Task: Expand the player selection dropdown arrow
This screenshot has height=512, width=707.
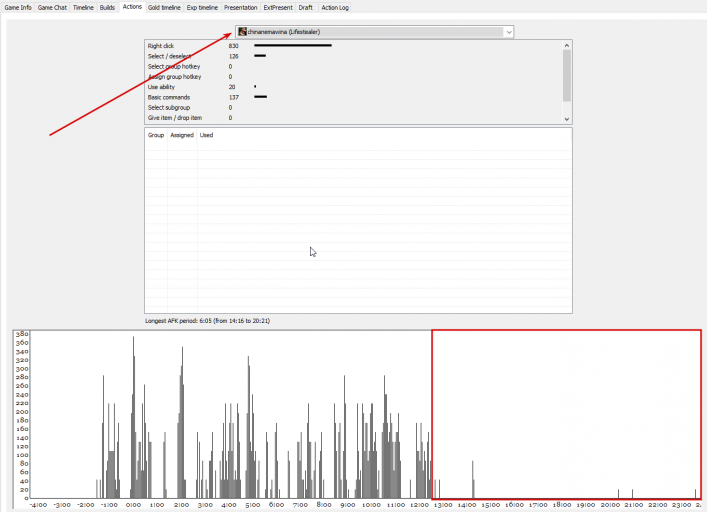Action: point(509,32)
